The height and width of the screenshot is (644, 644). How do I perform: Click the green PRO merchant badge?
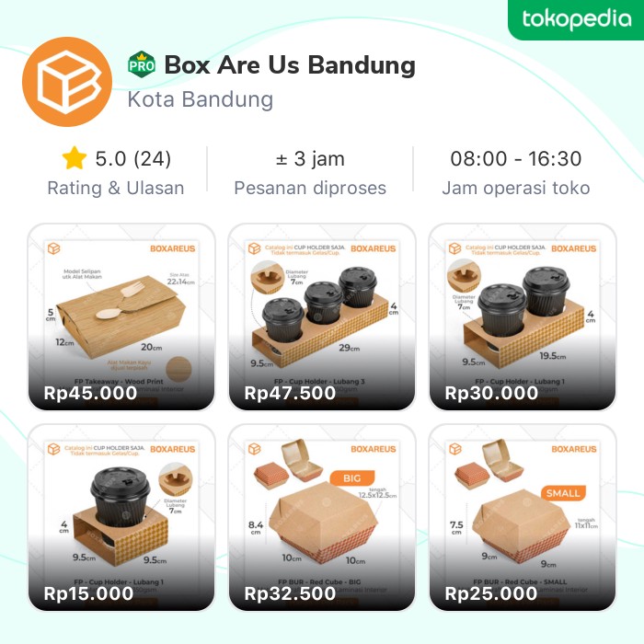click(142, 65)
